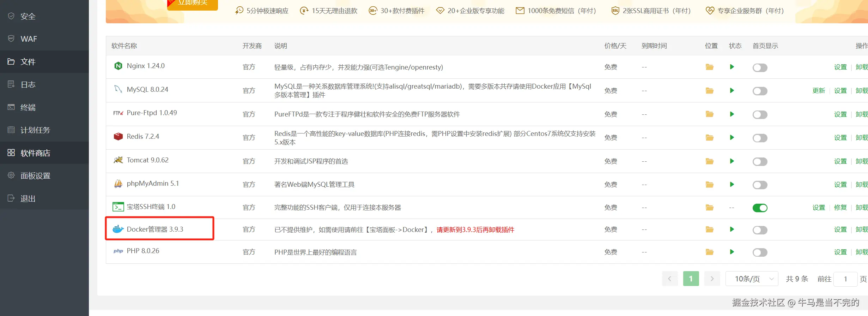Viewport: 868px width, 316px height.
Task: Click 设置 for Docker管理器 3.9.3
Action: (x=840, y=229)
